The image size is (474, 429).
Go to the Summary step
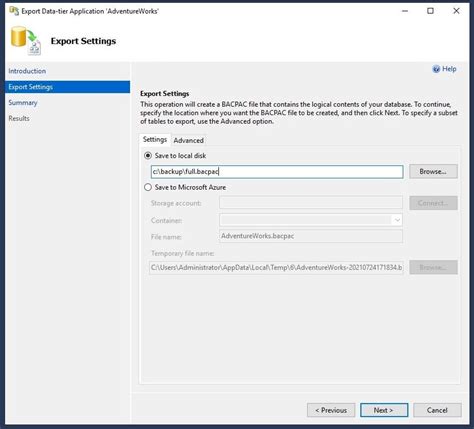[x=23, y=103]
